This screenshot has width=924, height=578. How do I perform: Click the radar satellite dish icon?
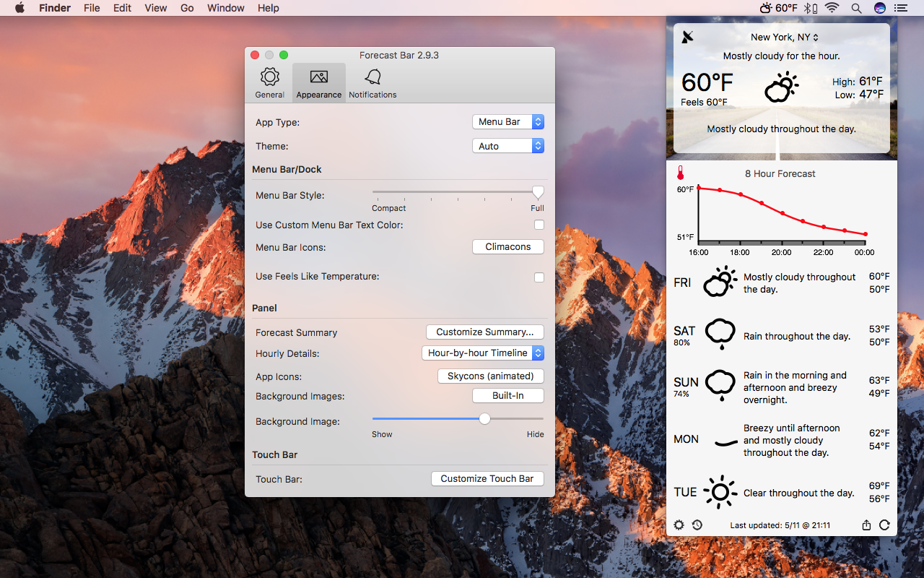coord(688,37)
